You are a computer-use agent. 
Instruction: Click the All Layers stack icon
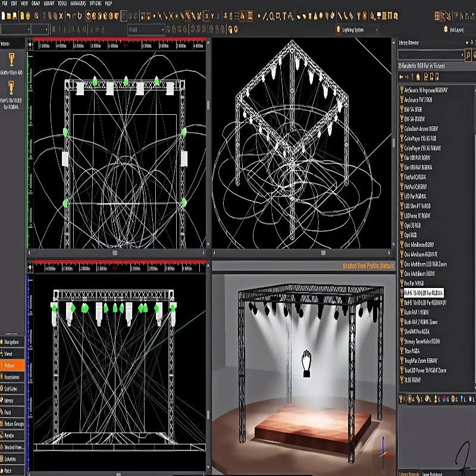445,29
